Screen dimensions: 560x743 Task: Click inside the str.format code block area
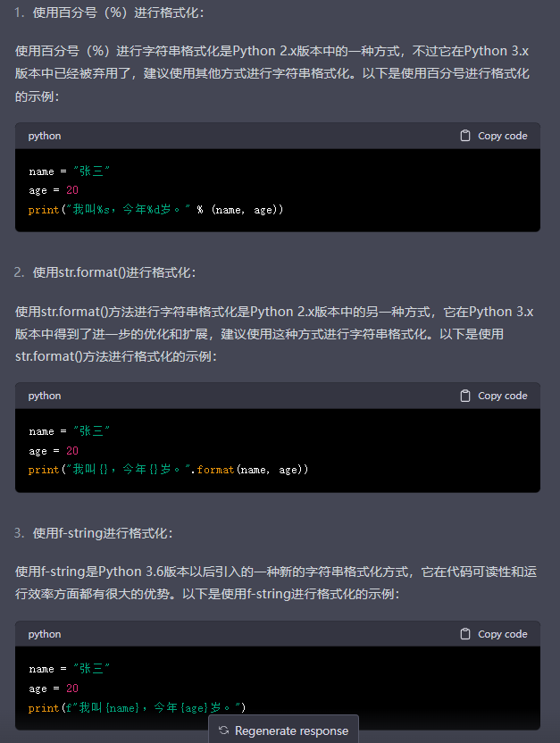(179, 451)
